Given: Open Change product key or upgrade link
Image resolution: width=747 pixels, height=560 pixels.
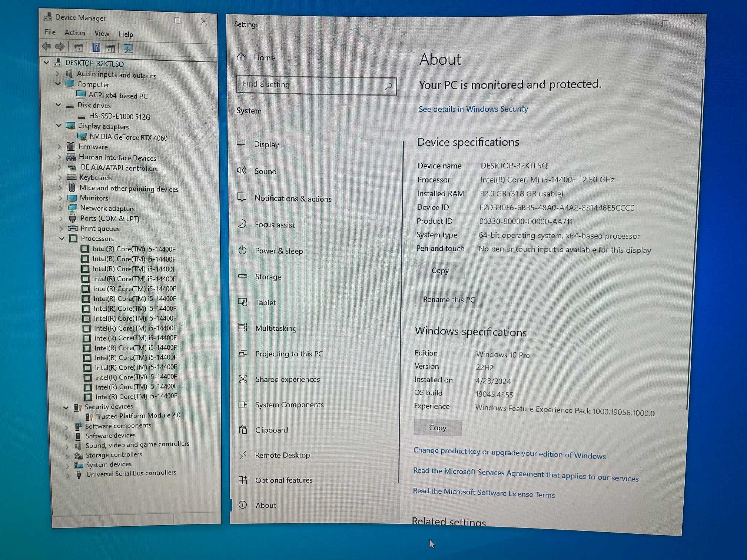Looking at the screenshot, I should pyautogui.click(x=509, y=453).
